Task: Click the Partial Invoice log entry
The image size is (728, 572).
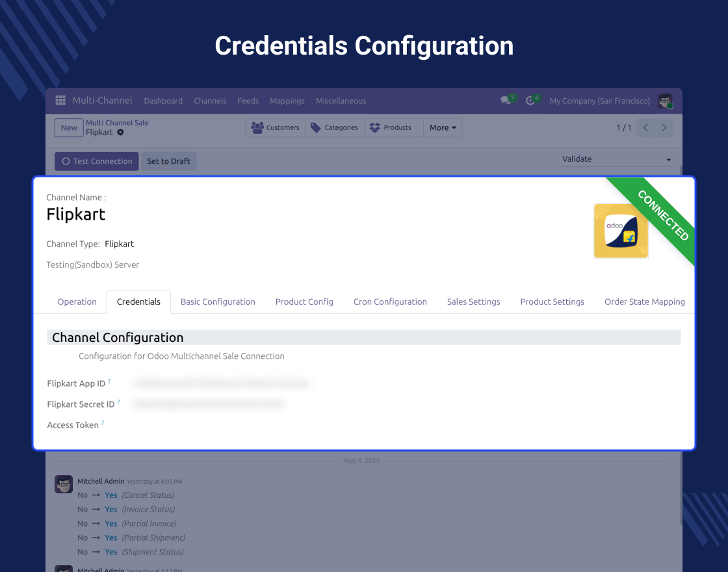Action: click(127, 523)
